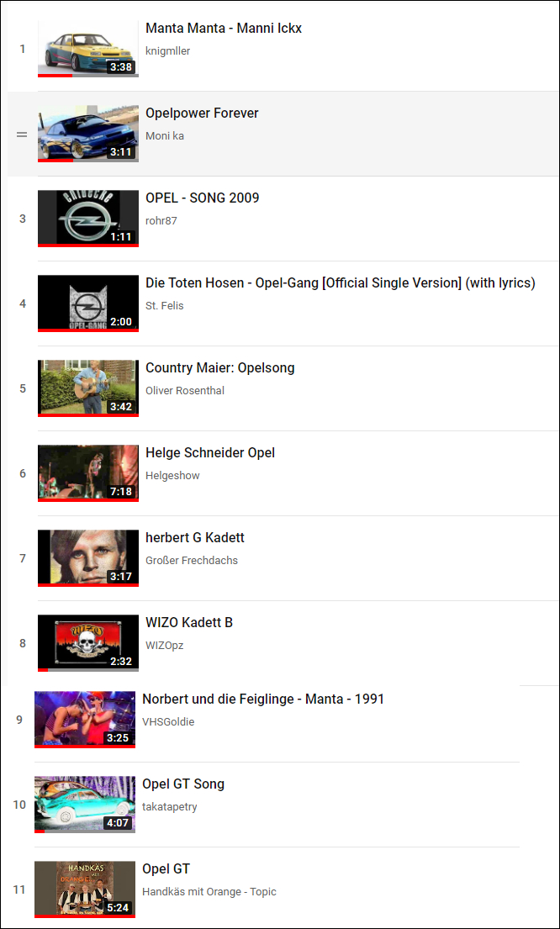The height and width of the screenshot is (929, 560).
Task: Click the Die Toten Hosen Opel-Gang title
Action: click(x=341, y=283)
